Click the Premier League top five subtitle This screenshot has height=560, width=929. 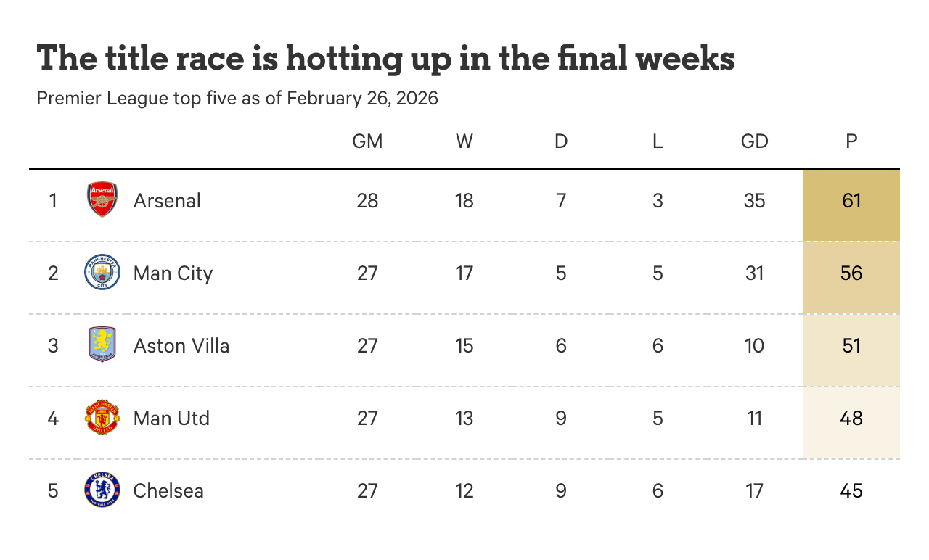tap(237, 98)
